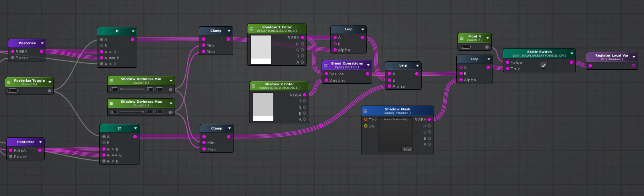Image resolution: width=644 pixels, height=196 pixels.
Task: Select Shadow Mask node title header
Action: coord(397,111)
